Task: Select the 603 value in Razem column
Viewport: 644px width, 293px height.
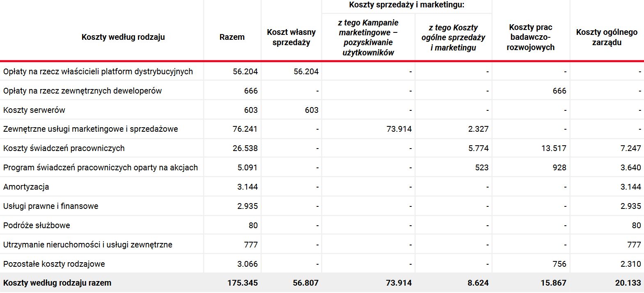Action: pos(251,110)
